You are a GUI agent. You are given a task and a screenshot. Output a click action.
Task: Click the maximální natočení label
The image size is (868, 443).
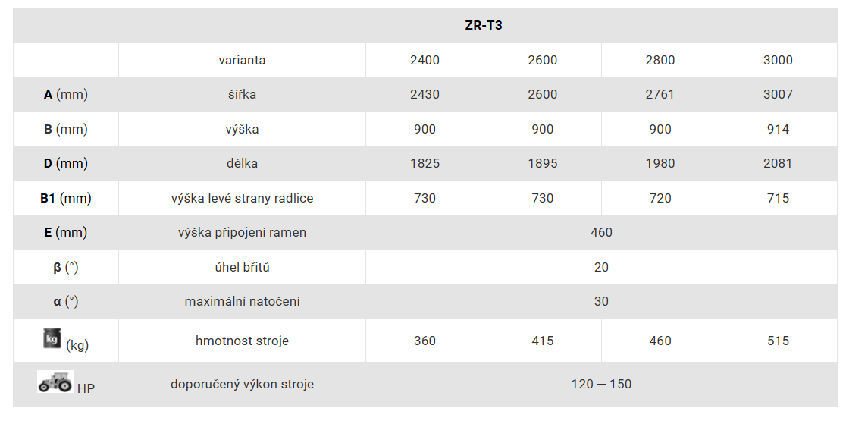(x=242, y=302)
